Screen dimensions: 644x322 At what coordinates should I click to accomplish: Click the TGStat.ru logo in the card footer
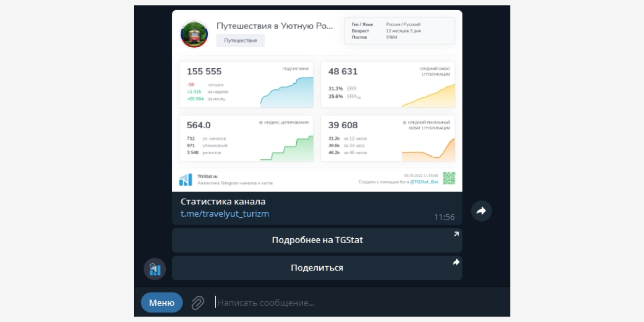pyautogui.click(x=186, y=179)
